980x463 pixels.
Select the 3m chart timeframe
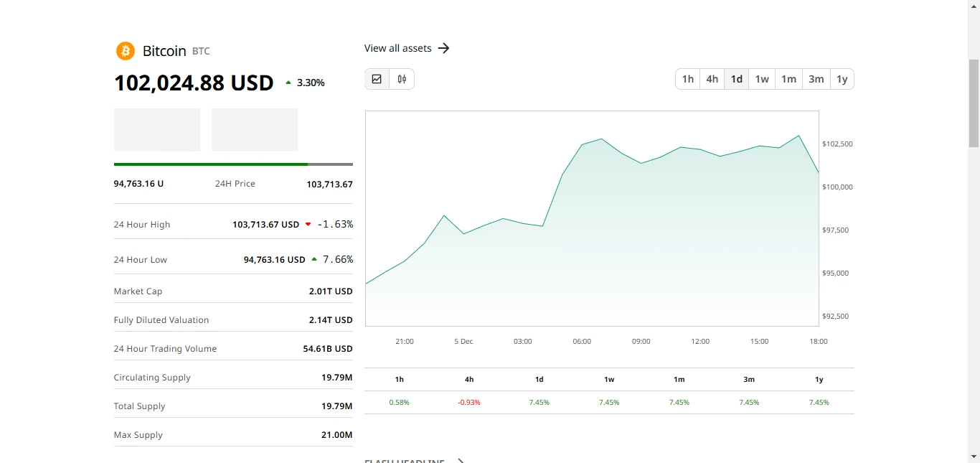(816, 79)
